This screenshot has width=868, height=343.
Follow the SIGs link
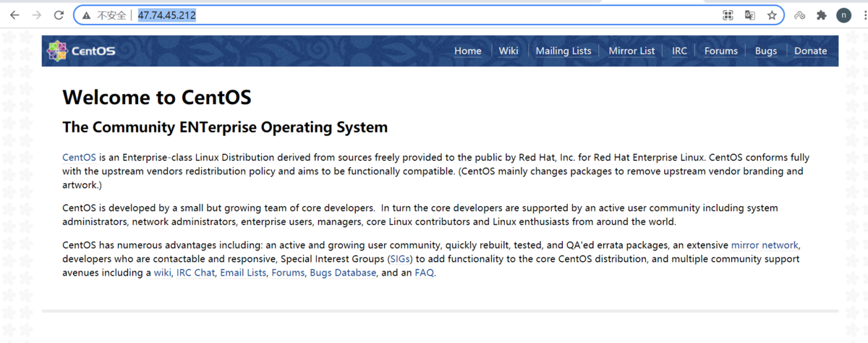tap(399, 258)
